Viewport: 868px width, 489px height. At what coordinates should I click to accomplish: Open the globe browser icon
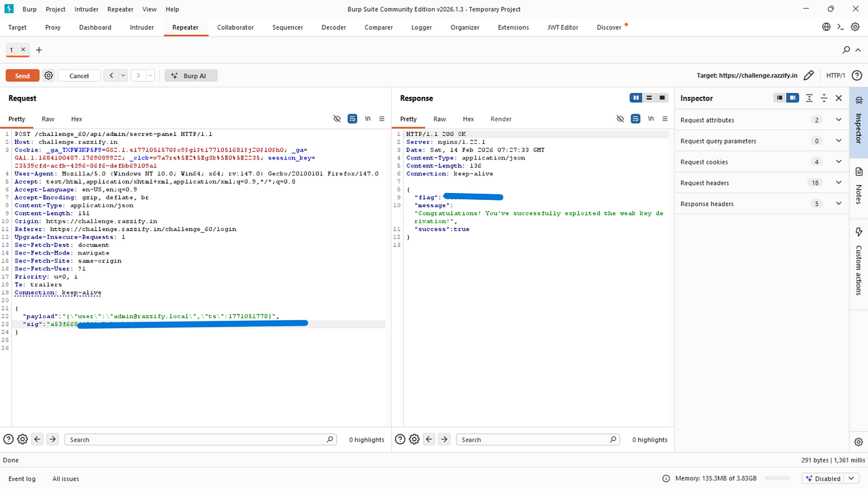[x=826, y=27]
